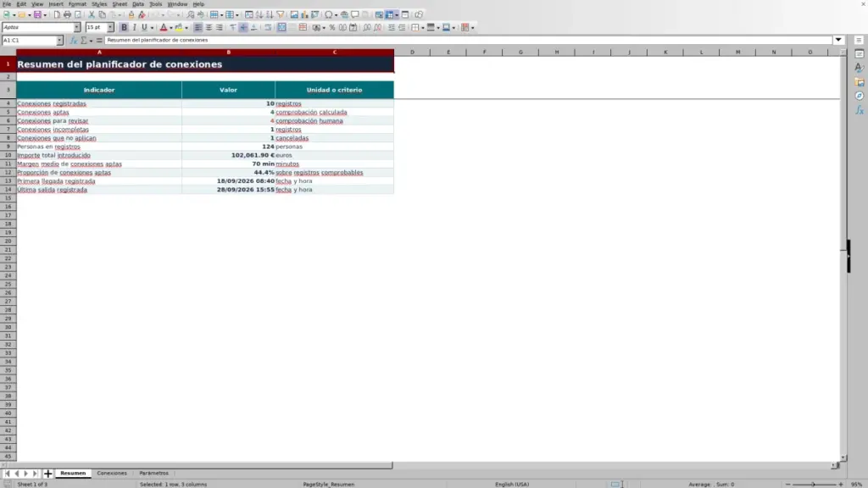
Task: Insert image using toolbar icon
Action: pos(294,14)
